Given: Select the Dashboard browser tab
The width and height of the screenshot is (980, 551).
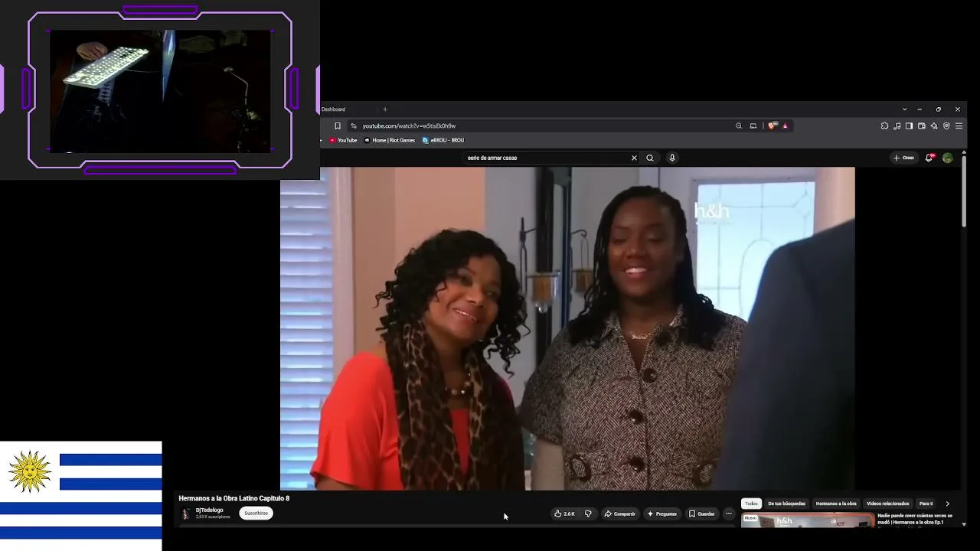Looking at the screenshot, I should 334,109.
